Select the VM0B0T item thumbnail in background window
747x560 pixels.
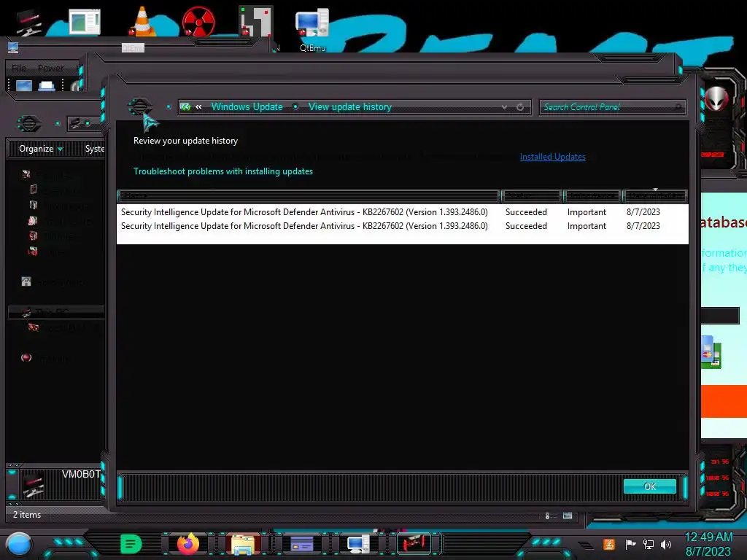pyautogui.click(x=33, y=484)
